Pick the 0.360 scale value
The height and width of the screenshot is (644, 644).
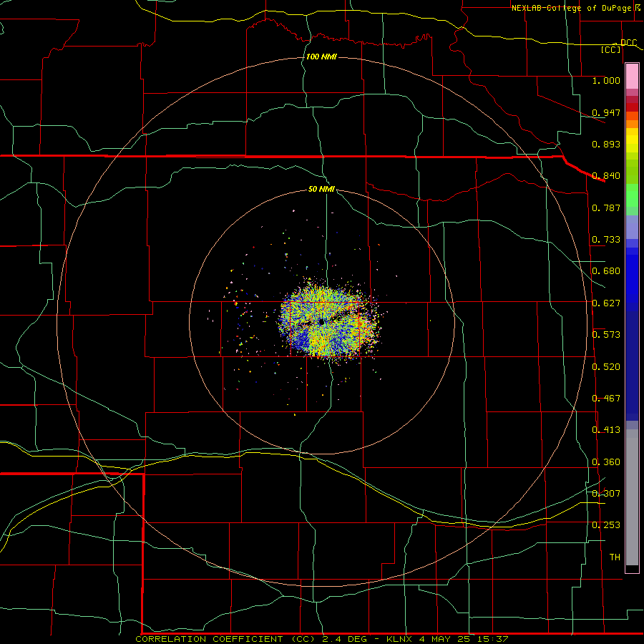[606, 462]
